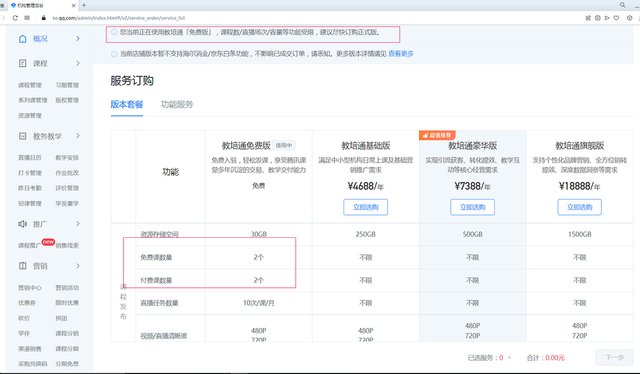
Task: Switch to the 功能服务 tab
Action: click(x=176, y=105)
